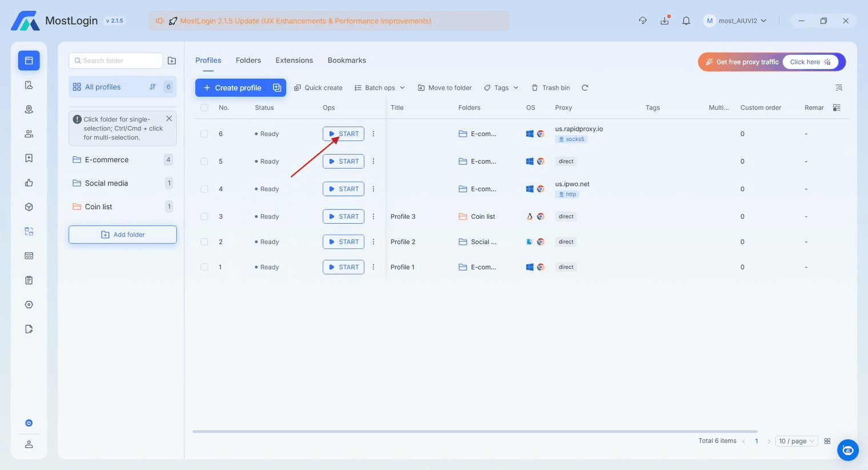
Task: Click the horizontal table scrollbar
Action: [475, 431]
